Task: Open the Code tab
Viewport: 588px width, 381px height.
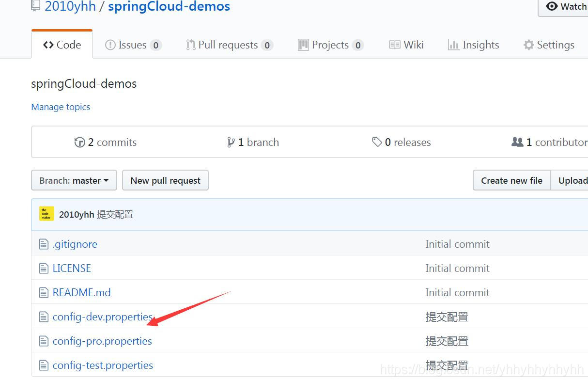Action: (x=62, y=45)
